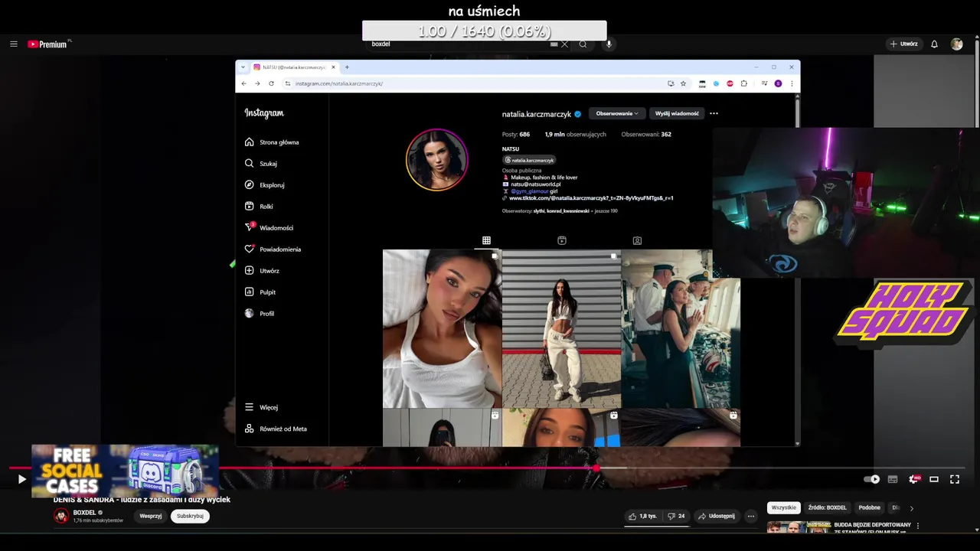The height and width of the screenshot is (551, 980).
Task: View the 1,9 mln obserwujących followers
Action: click(575, 135)
